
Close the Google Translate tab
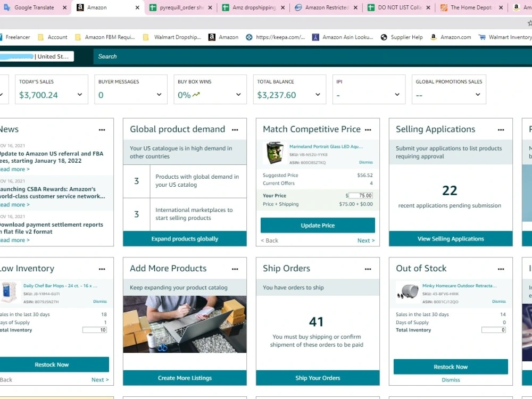coord(64,7)
